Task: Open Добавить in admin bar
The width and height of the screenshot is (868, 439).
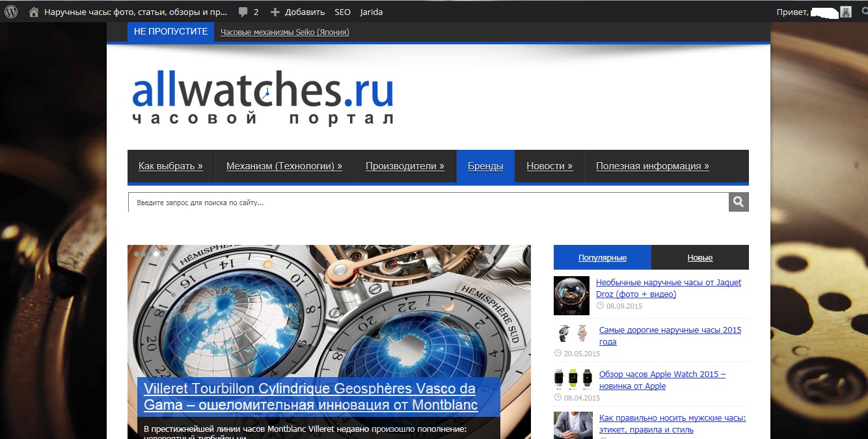Action: [305, 12]
